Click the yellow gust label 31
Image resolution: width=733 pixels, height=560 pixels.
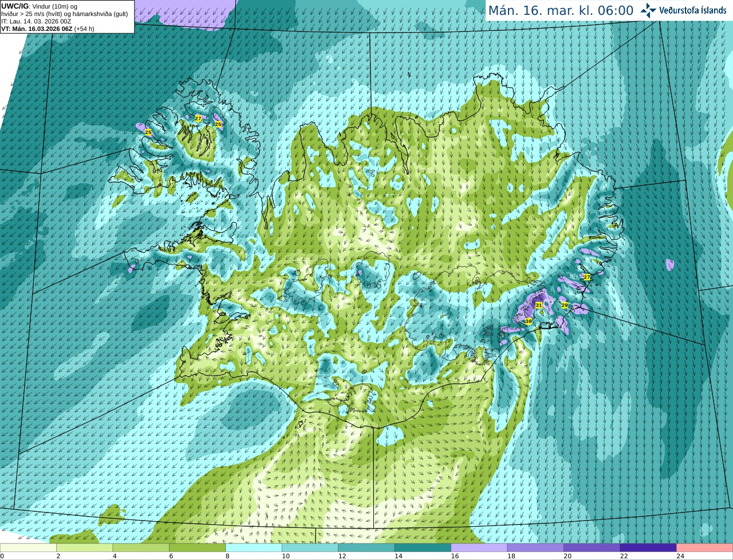click(539, 305)
